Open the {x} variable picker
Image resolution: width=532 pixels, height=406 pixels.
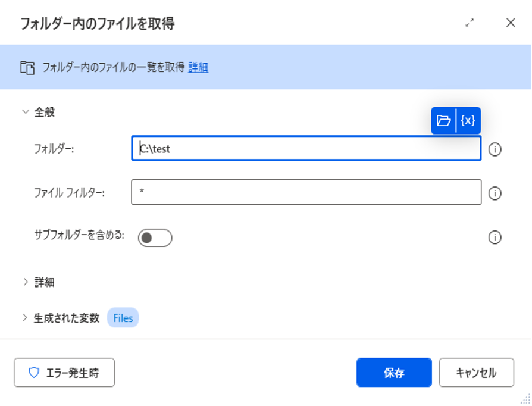pyautogui.click(x=468, y=121)
